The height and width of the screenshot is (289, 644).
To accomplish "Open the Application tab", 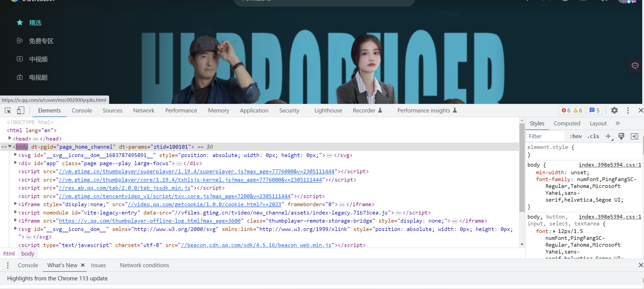I will coord(254,110).
